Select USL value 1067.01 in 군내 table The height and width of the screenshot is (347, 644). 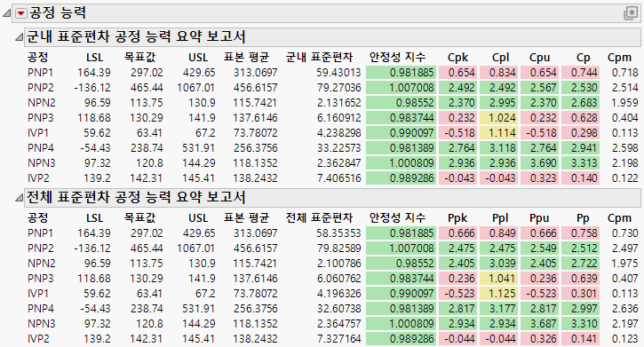coord(196,88)
